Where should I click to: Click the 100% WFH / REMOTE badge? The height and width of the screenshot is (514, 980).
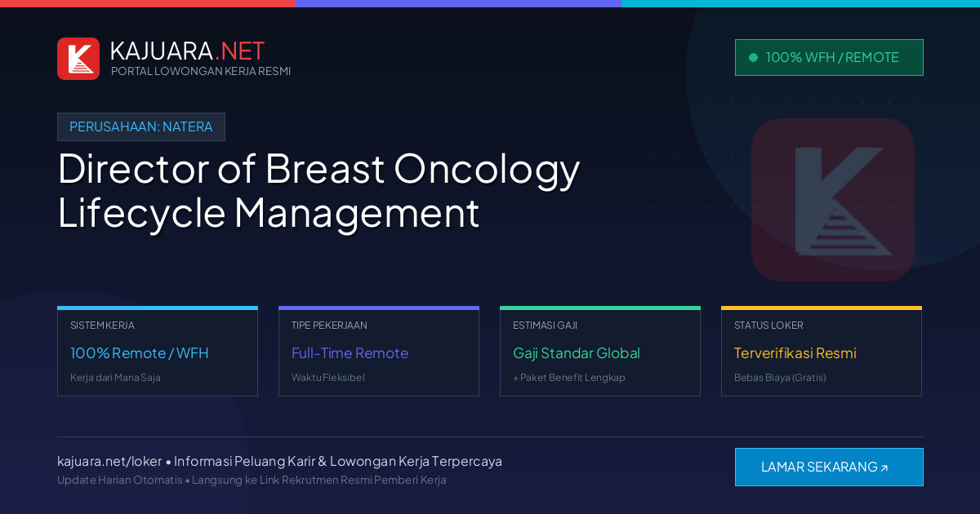pos(829,57)
